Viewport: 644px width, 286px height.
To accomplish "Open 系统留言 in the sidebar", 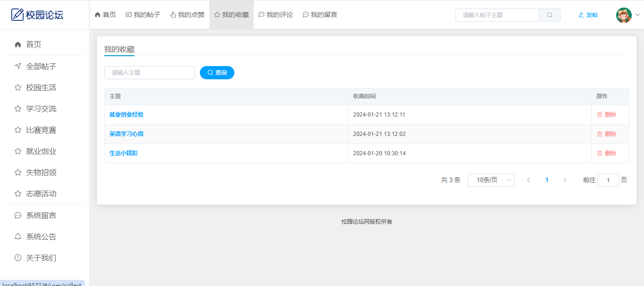I will point(41,216).
